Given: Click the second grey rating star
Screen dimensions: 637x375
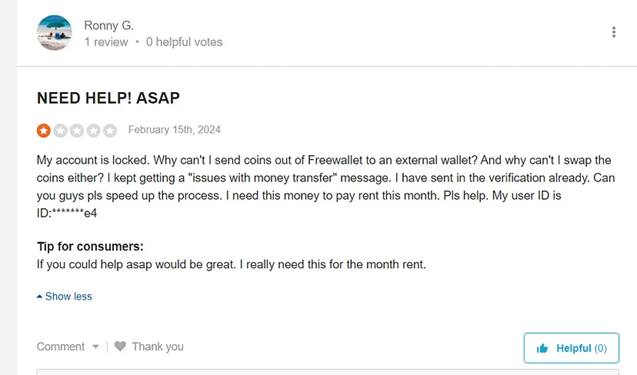Looking at the screenshot, I should click(60, 130).
